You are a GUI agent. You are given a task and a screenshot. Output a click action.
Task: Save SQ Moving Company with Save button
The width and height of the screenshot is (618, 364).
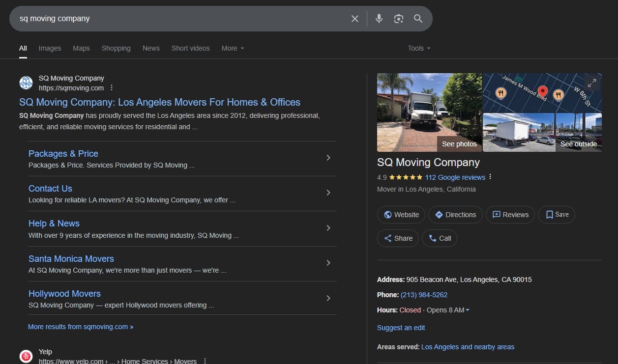557,215
